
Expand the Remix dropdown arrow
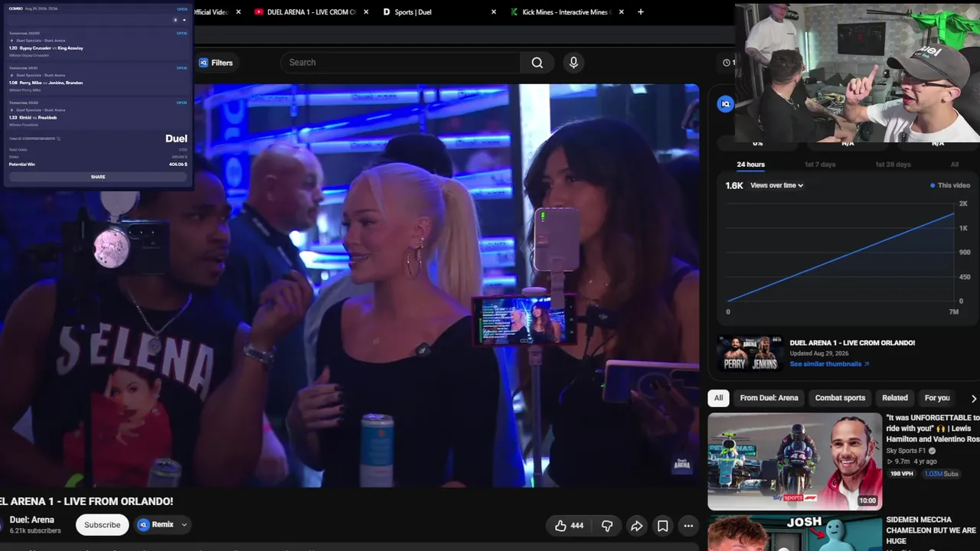coord(185,525)
